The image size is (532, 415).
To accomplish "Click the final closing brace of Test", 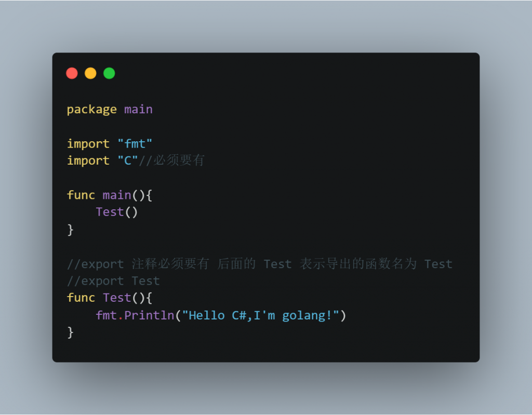I will pyautogui.click(x=70, y=332).
